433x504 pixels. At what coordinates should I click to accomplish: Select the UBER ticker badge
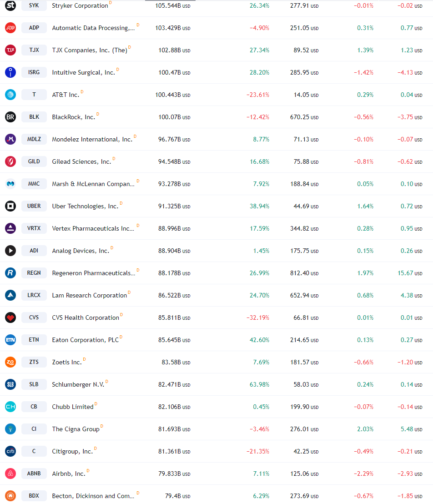click(x=34, y=206)
